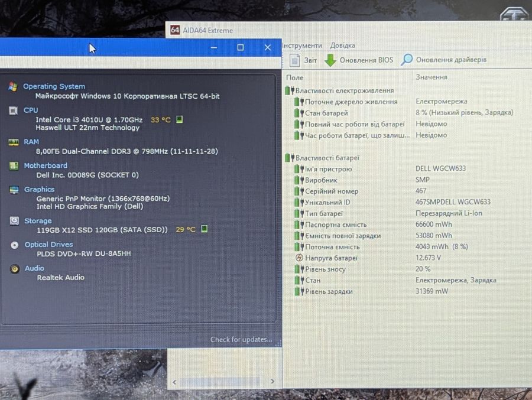Click battery icon beside Унікальний ID
The image size is (532, 400).
pyautogui.click(x=299, y=203)
